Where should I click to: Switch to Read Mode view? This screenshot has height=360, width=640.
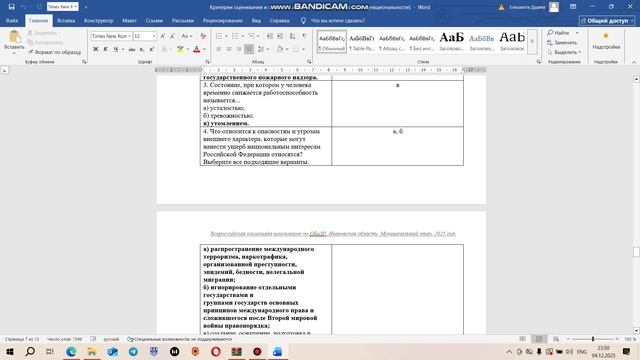[x=522, y=339]
